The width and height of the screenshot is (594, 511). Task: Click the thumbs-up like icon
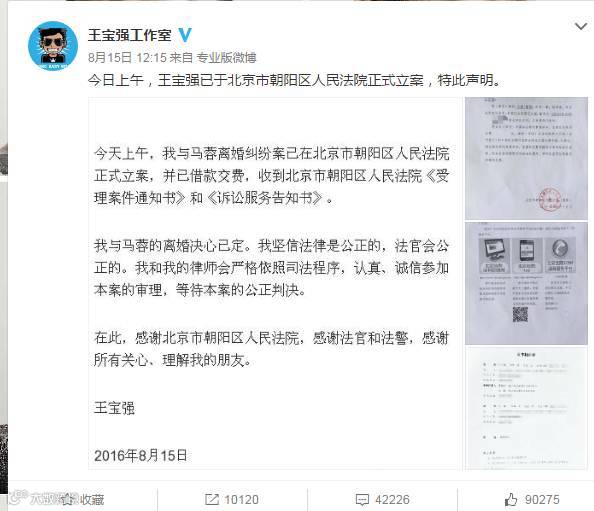(x=511, y=499)
